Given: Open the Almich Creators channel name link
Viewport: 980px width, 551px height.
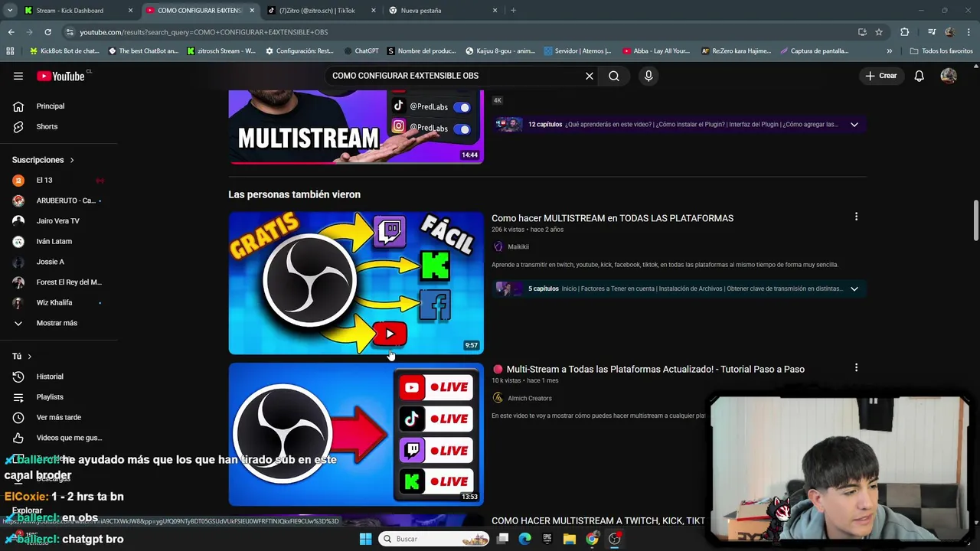Looking at the screenshot, I should 530,398.
